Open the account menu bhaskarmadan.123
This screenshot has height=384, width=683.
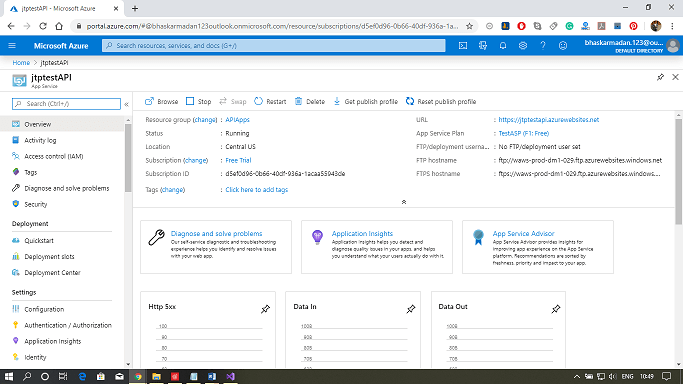coord(632,46)
